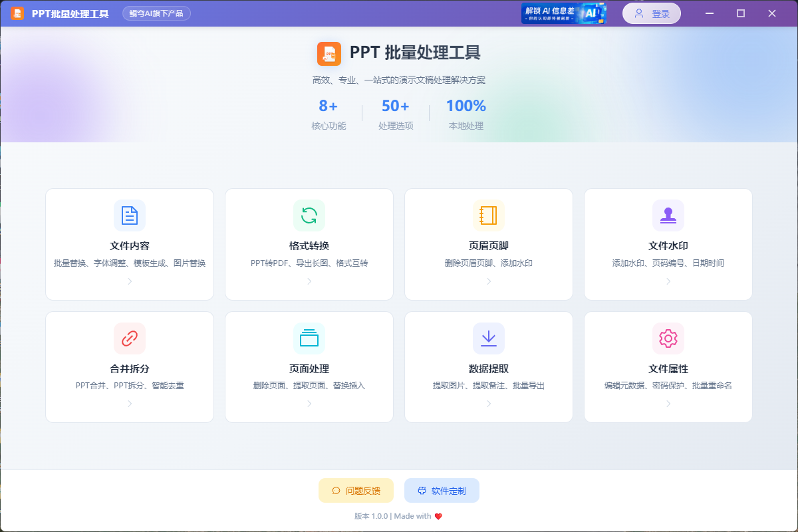
Task: Click the heart in the version footer
Action: click(x=437, y=515)
